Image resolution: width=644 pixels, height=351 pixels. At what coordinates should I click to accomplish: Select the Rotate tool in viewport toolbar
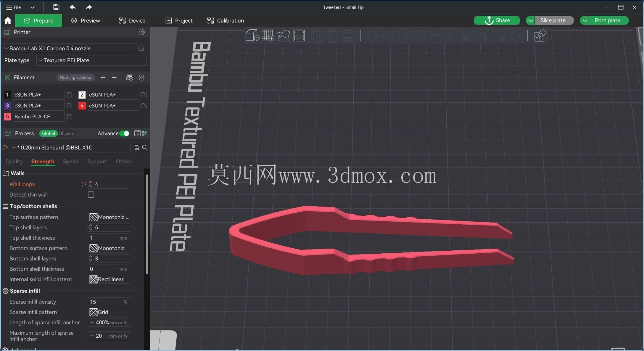389,36
